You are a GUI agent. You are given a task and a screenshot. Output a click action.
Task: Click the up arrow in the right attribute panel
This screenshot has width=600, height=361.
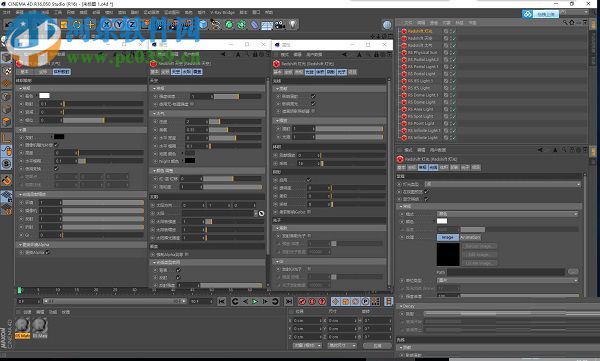click(x=555, y=150)
